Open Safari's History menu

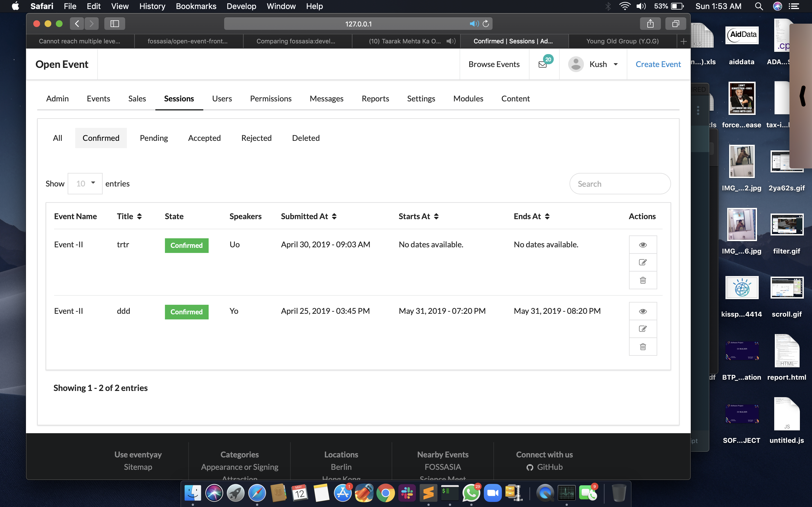tap(152, 6)
